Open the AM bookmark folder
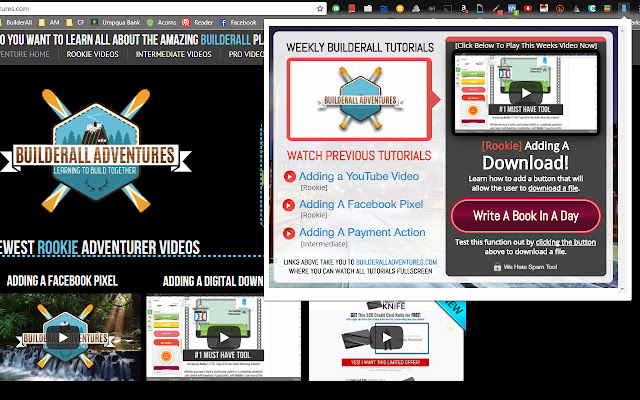 [49, 22]
